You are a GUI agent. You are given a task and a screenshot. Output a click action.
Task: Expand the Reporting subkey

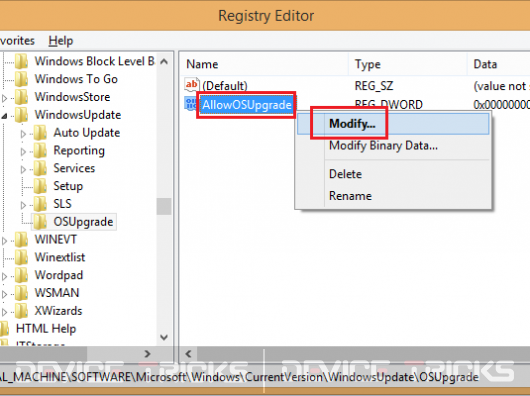point(23,152)
